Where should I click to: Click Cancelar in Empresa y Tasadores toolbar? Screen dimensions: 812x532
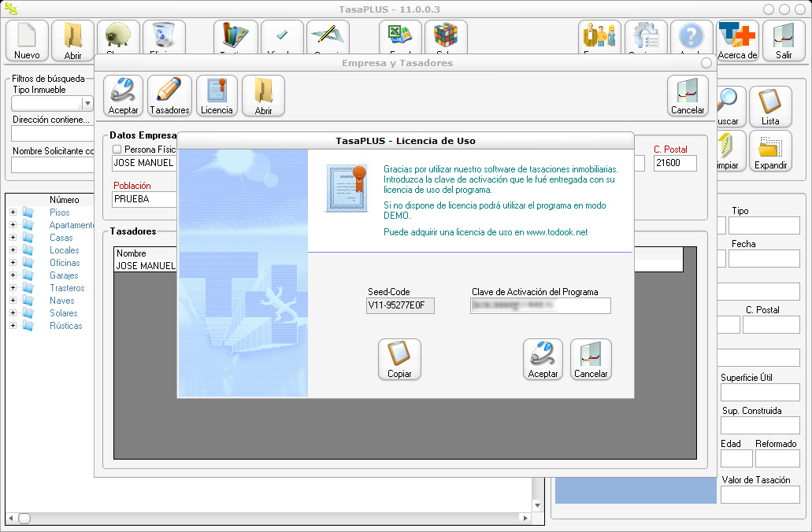(x=688, y=95)
